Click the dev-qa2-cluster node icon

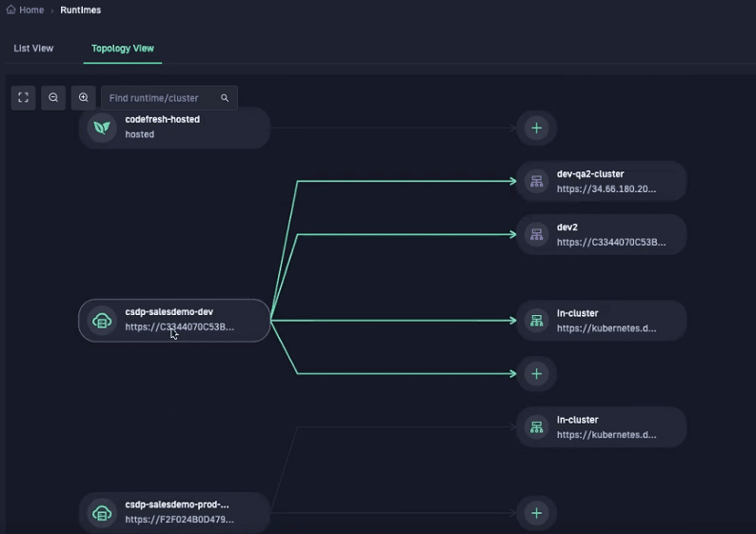[x=537, y=181]
